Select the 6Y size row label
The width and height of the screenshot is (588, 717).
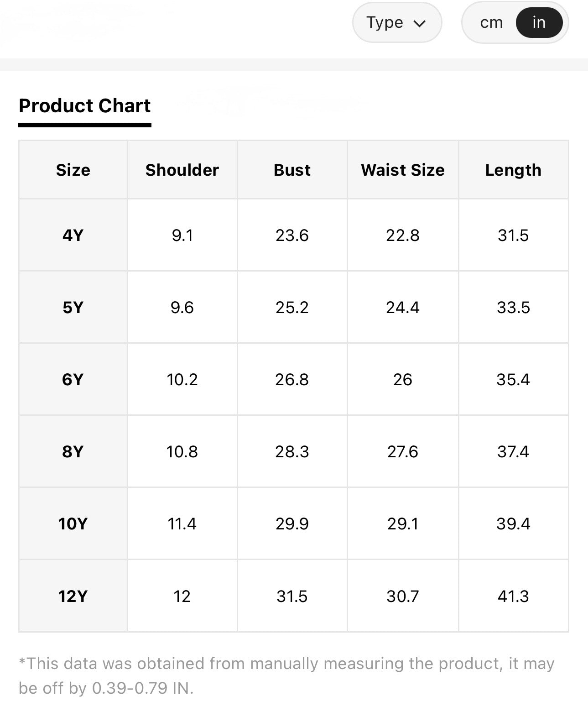pyautogui.click(x=73, y=379)
